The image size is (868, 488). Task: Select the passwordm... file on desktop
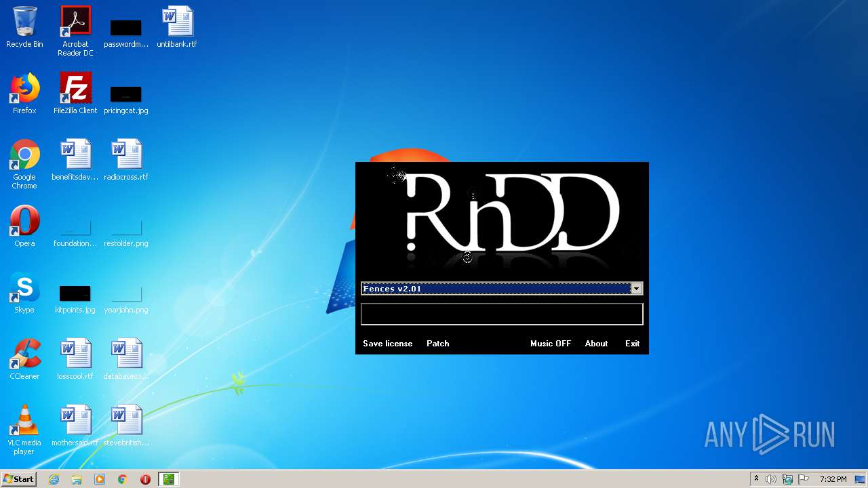(126, 33)
